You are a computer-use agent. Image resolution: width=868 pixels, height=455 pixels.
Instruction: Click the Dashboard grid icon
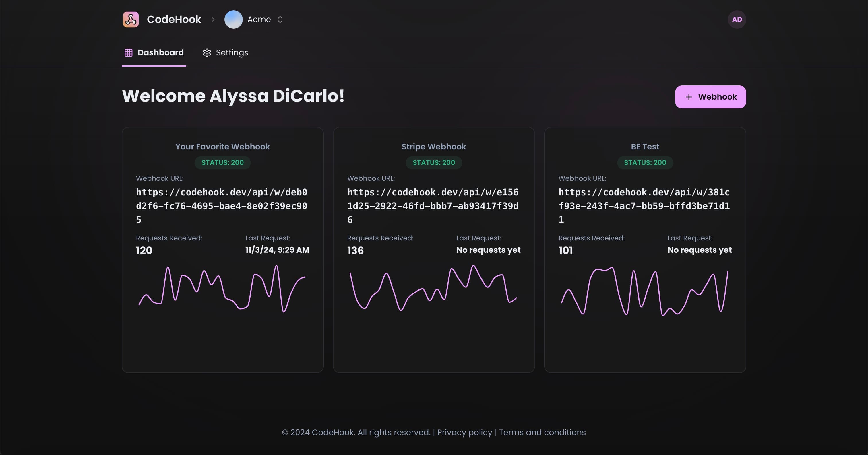coord(128,53)
